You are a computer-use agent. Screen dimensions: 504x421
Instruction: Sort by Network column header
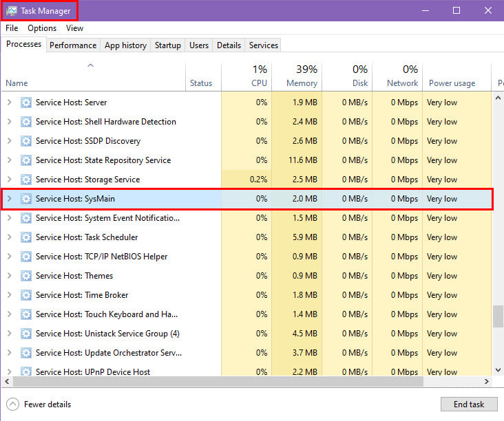(x=397, y=76)
